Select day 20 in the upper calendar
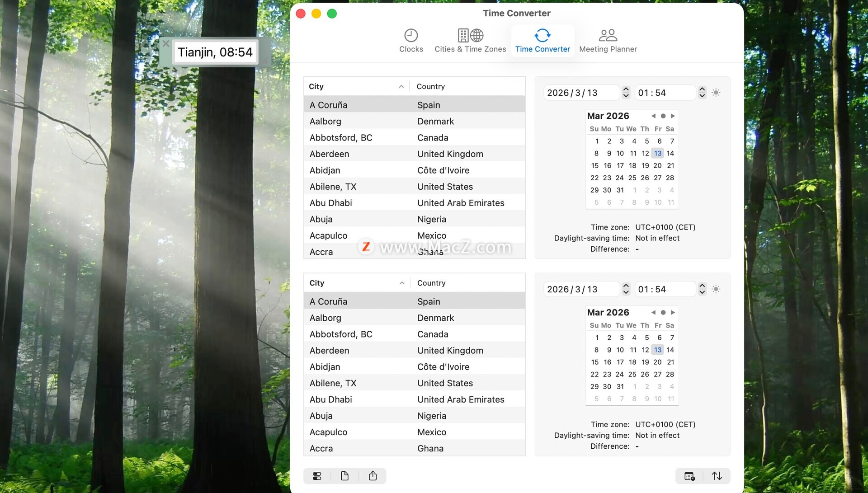The image size is (868, 493). click(657, 166)
